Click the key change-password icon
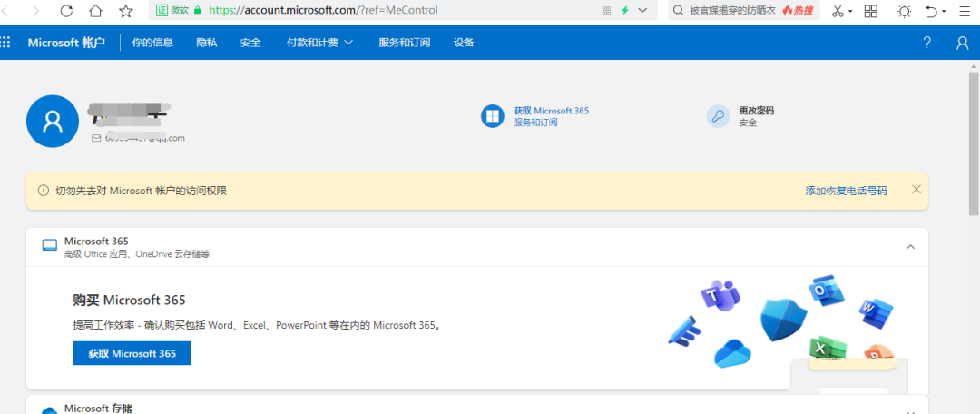 tap(718, 116)
